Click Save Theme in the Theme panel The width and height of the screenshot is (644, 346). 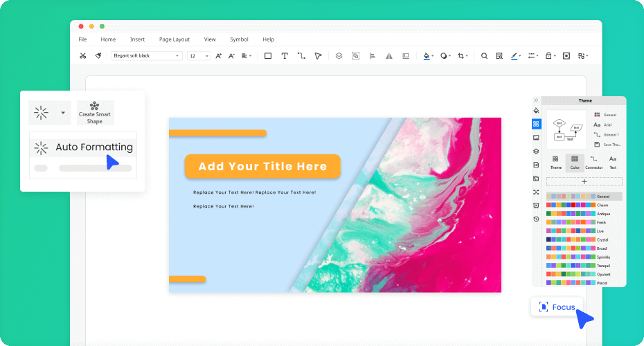point(607,145)
